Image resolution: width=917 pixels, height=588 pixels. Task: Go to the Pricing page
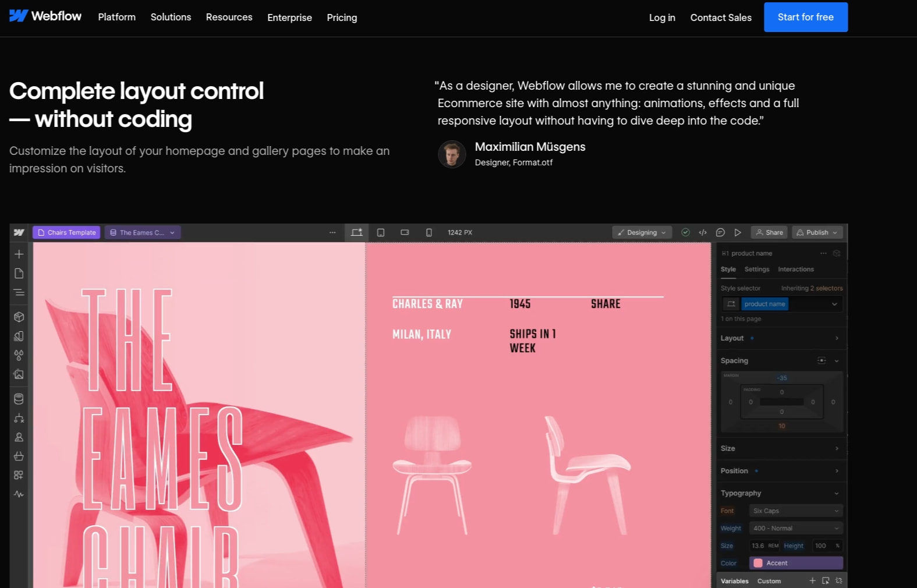tap(342, 17)
